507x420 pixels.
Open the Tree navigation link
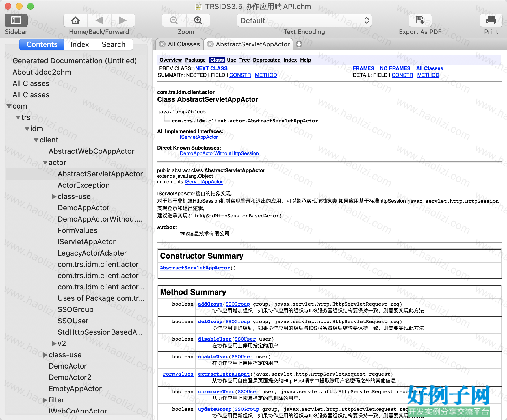244,60
